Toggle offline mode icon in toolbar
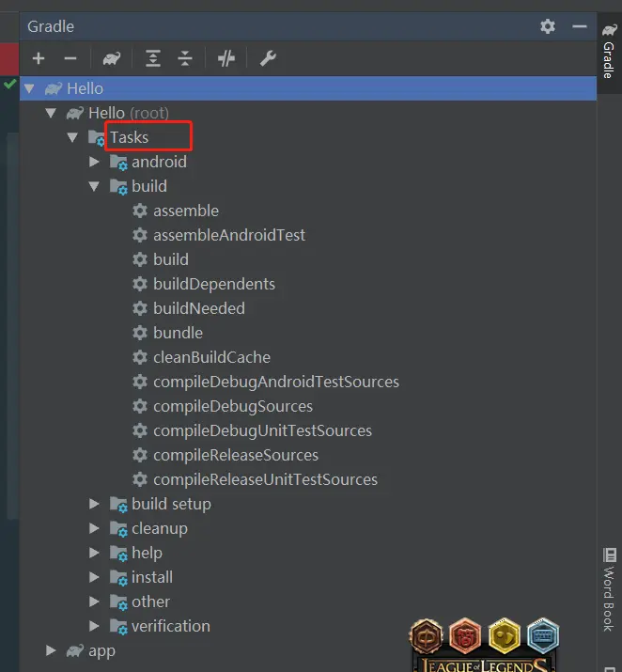Viewport: 622px width, 672px height. (x=226, y=58)
